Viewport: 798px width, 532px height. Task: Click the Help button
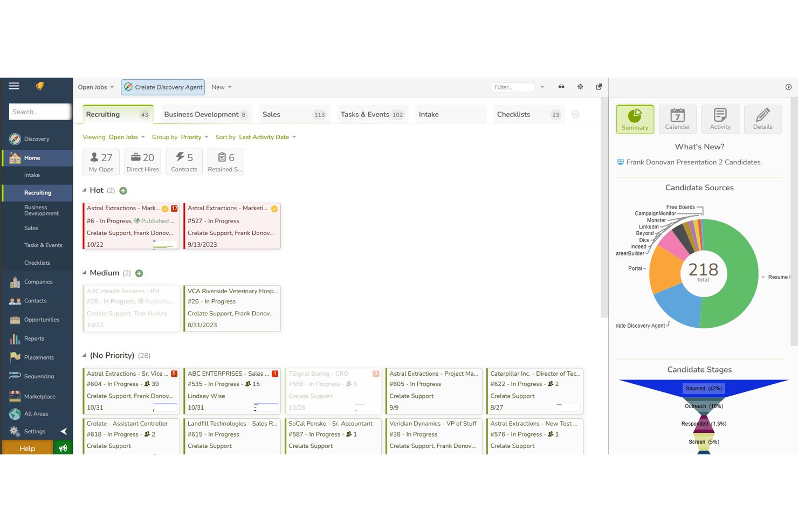tap(27, 448)
